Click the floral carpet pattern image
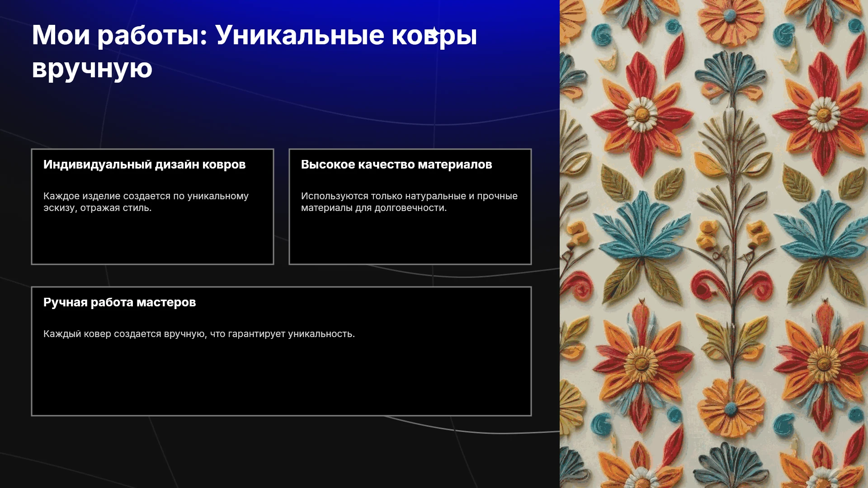 pyautogui.click(x=714, y=244)
